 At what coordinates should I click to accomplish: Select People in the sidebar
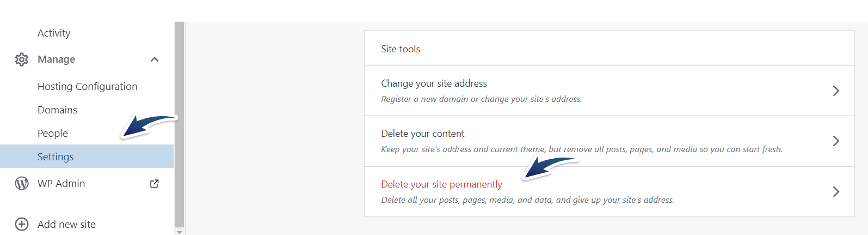tap(53, 133)
